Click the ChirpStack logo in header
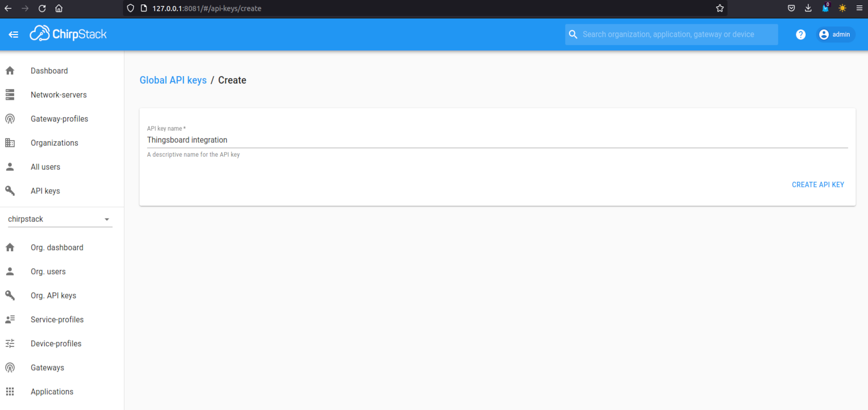This screenshot has height=410, width=868. (68, 34)
